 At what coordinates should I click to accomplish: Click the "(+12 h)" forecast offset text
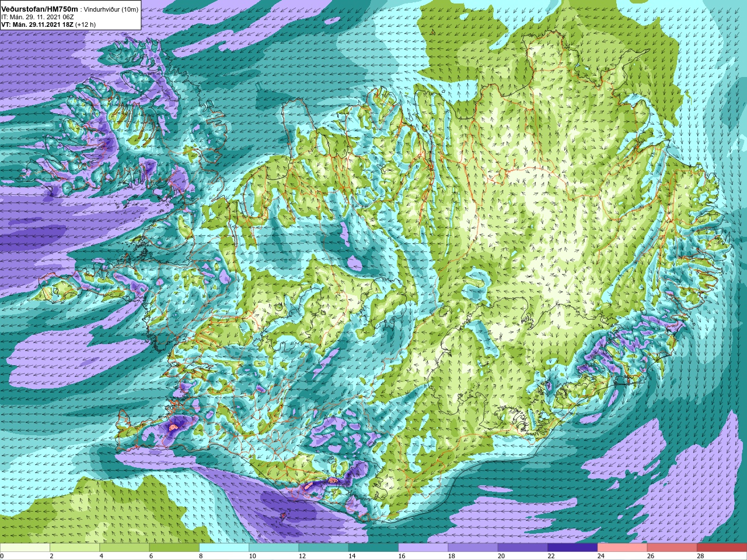[85, 24]
